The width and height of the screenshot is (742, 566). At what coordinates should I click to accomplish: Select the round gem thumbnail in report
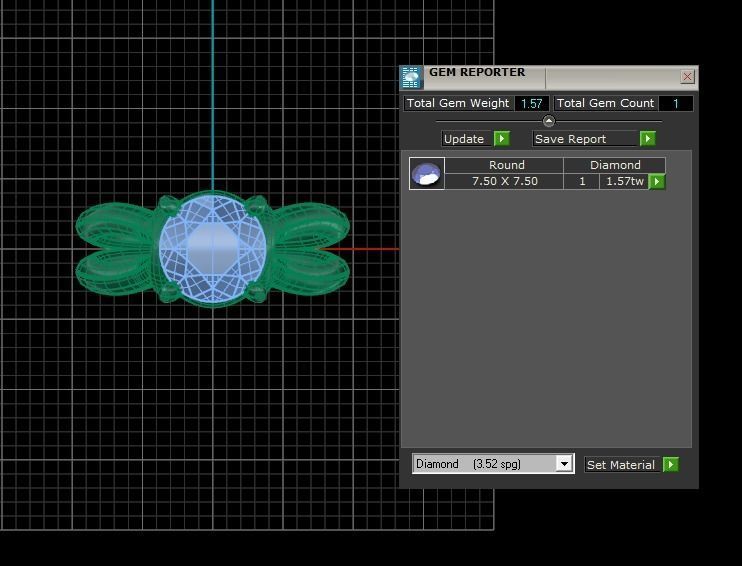coord(427,174)
